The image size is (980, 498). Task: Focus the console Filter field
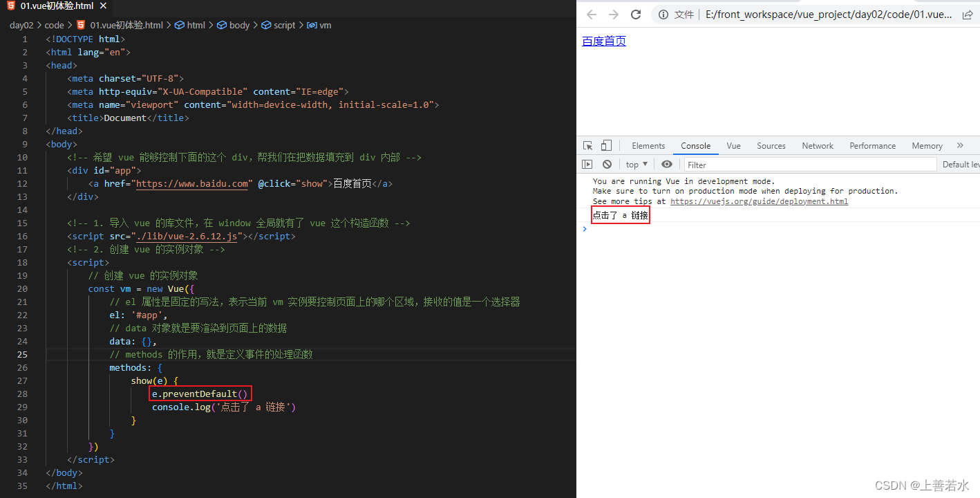810,165
